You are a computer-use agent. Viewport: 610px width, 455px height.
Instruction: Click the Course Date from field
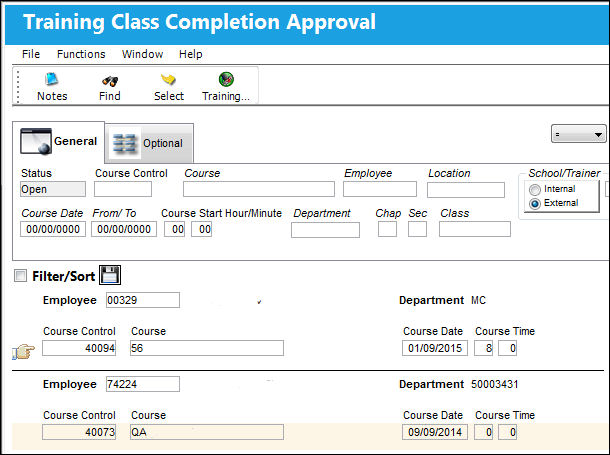click(x=53, y=229)
